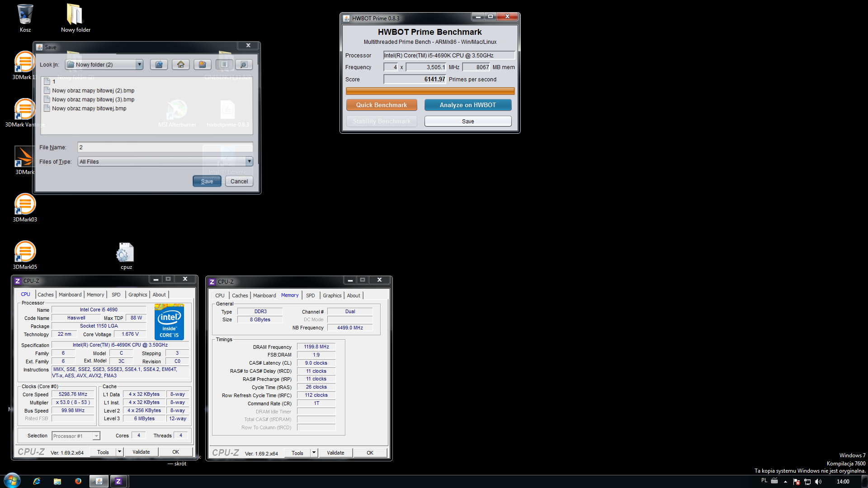Confirm Save in the file dialog
868x488 pixels.
click(x=207, y=181)
